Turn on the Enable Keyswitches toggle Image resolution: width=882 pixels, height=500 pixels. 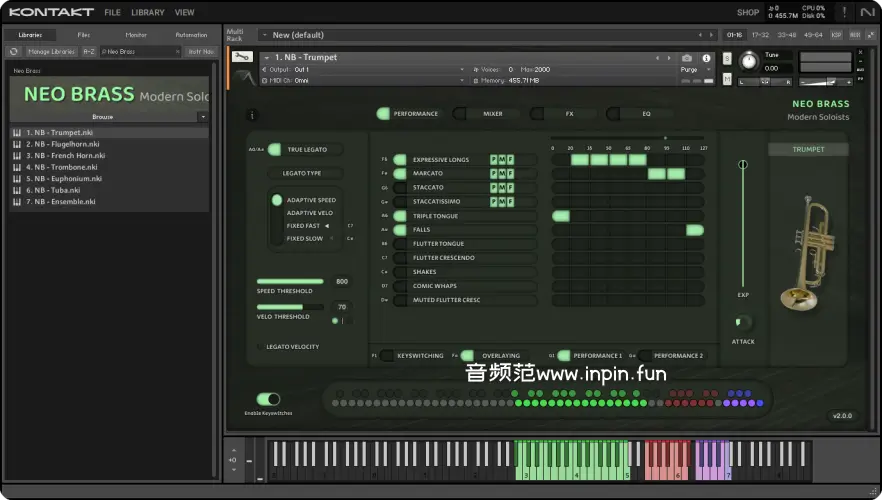click(268, 399)
